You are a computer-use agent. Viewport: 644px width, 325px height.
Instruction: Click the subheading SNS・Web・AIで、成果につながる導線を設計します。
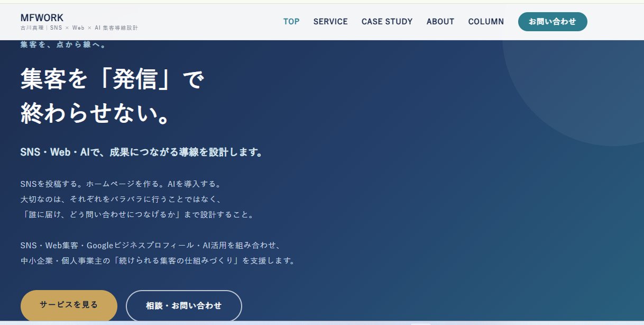click(x=142, y=152)
